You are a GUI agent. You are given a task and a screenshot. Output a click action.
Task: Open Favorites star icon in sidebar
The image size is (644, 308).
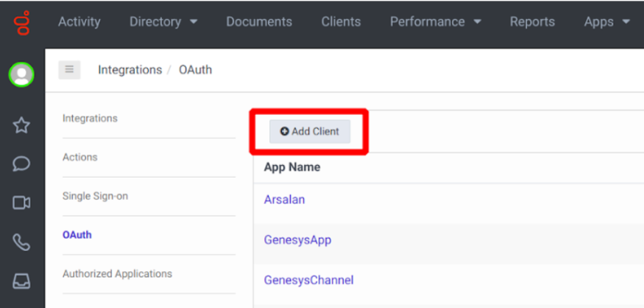[x=21, y=125]
